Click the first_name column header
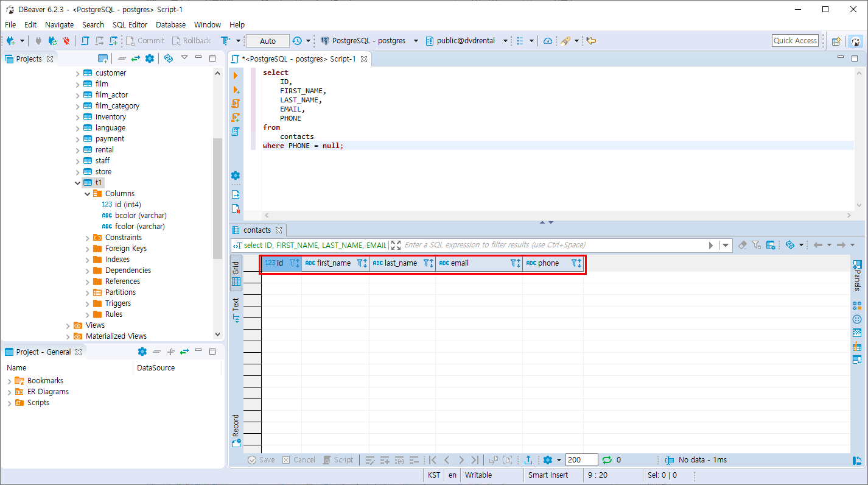 [335, 263]
